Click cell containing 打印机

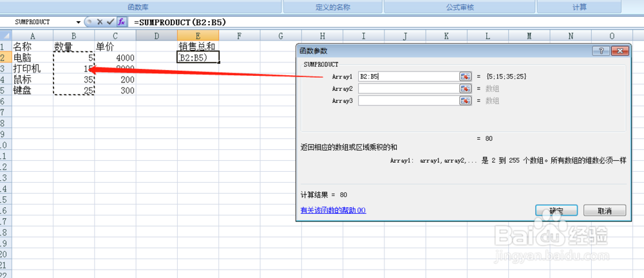coord(32,68)
